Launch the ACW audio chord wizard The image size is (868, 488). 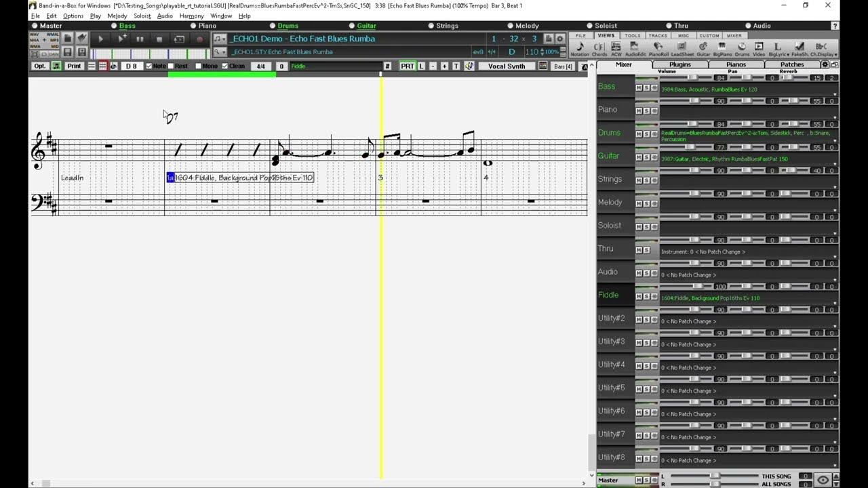click(616, 49)
